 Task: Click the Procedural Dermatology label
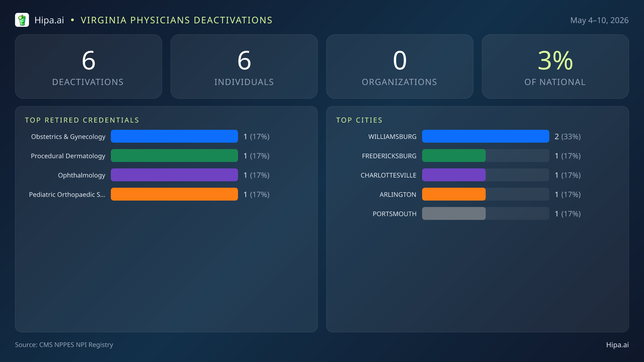coord(68,156)
